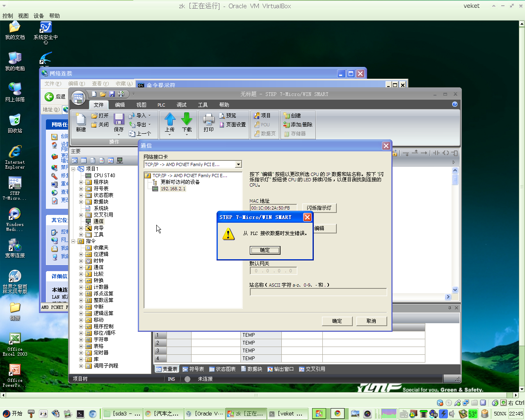The width and height of the screenshot is (525, 420).
Task: Switch to the 工具 (Tools) ribbon tab
Action: point(203,105)
